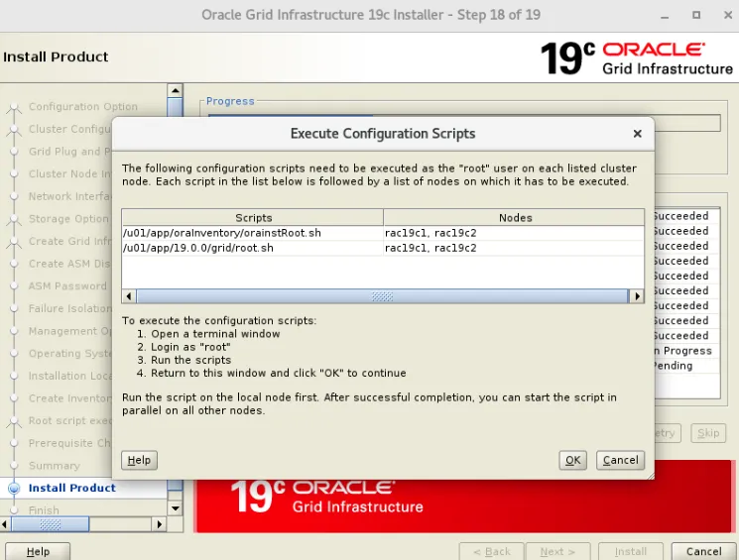Click the In Progress status entry

(x=682, y=351)
